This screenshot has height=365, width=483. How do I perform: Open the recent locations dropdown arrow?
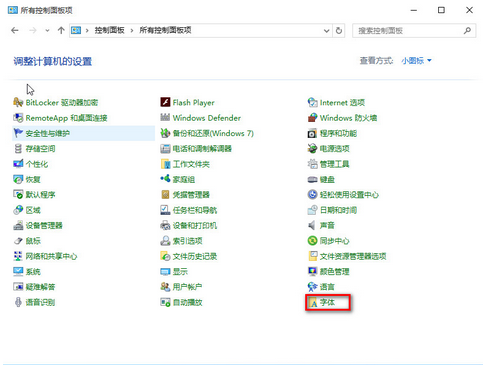47,31
